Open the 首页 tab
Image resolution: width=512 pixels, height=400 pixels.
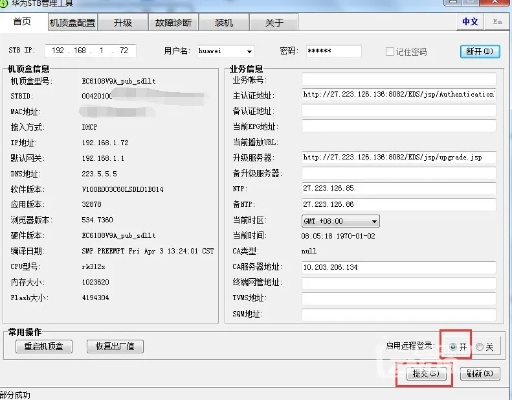tap(22, 22)
